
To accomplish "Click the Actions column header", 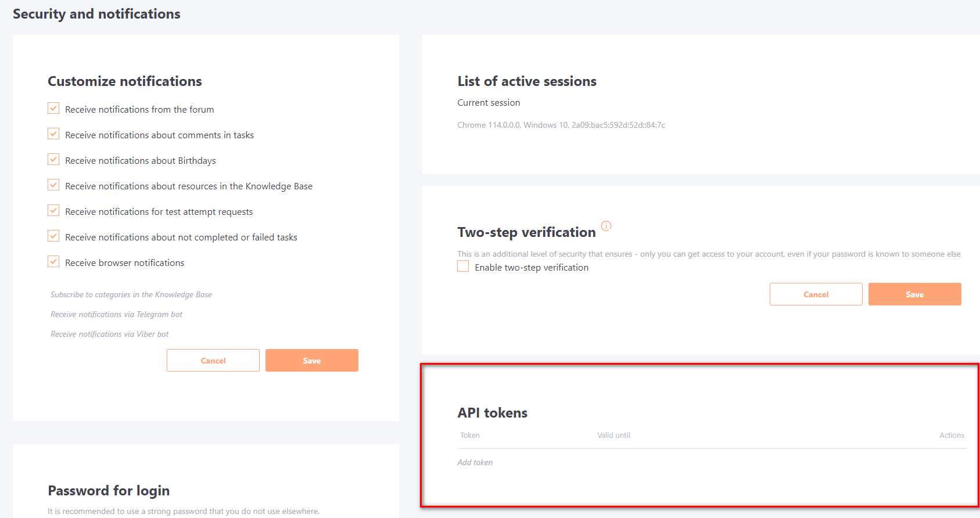I will tap(952, 435).
